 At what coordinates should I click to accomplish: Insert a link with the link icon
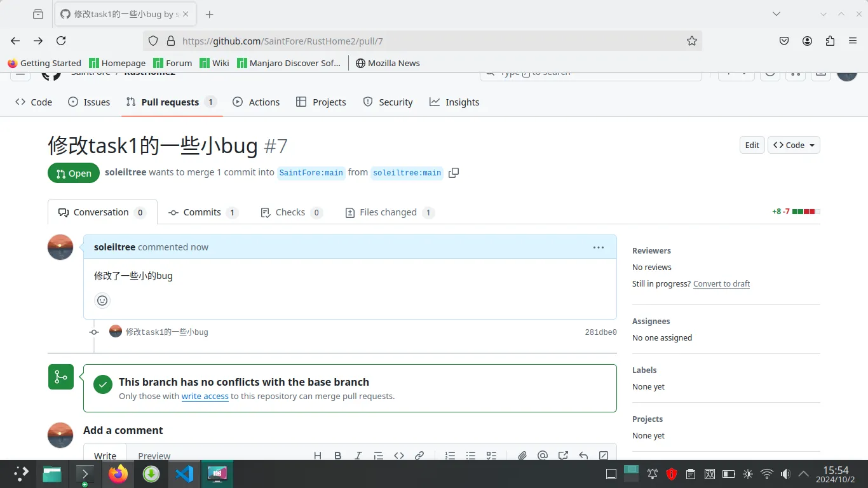pos(419,456)
